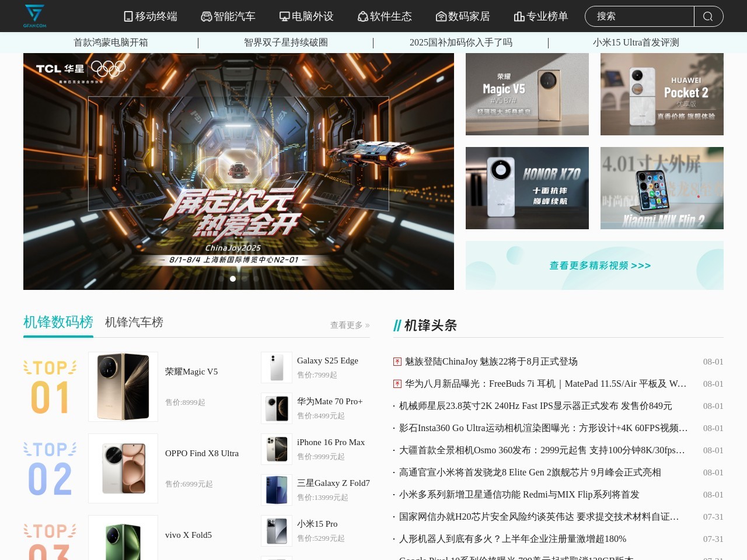Image resolution: width=747 pixels, height=560 pixels.
Task: Click the mobile terminal phone icon
Action: pos(128,16)
